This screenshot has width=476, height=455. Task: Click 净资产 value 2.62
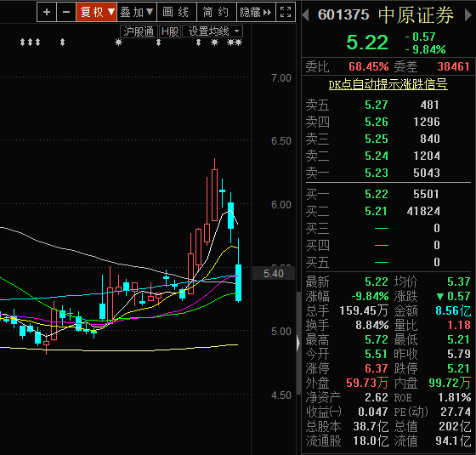(x=377, y=398)
